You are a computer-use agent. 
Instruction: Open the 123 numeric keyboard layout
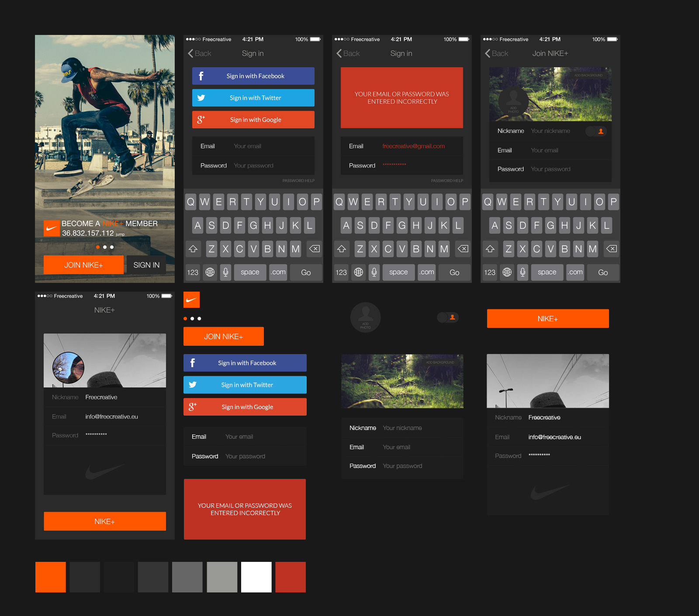[x=192, y=272]
